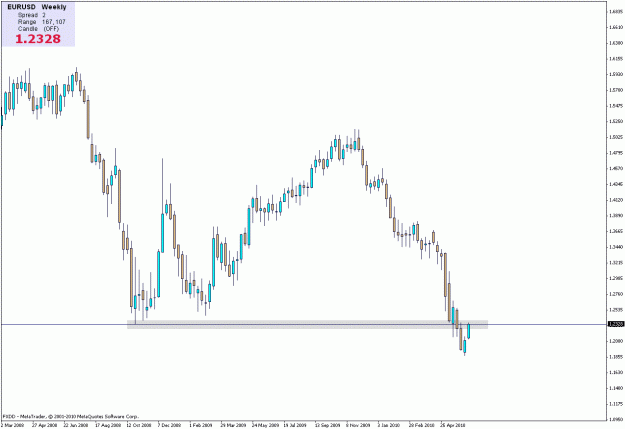Click the 1.2760 price axis label

[x=616, y=294]
